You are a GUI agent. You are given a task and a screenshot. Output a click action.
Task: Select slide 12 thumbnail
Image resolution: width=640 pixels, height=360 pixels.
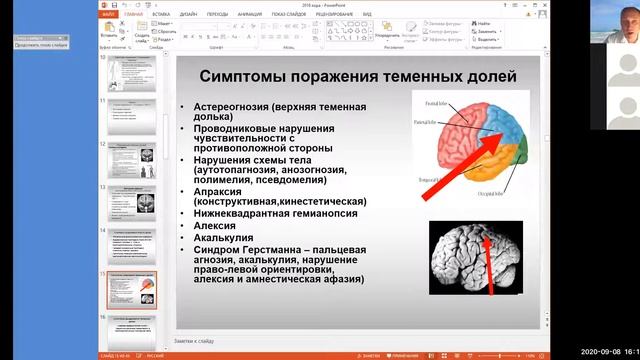(x=132, y=160)
